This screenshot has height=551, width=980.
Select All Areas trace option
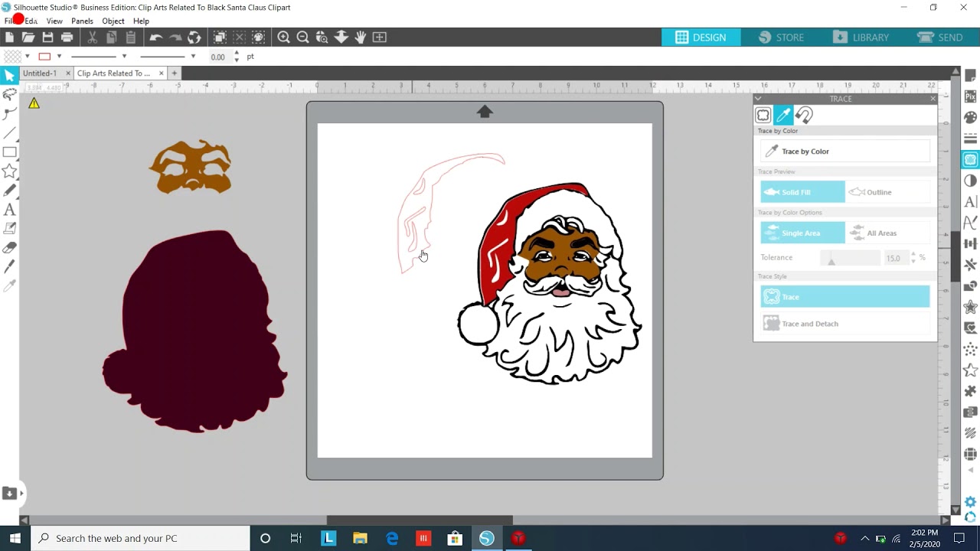[x=887, y=233]
